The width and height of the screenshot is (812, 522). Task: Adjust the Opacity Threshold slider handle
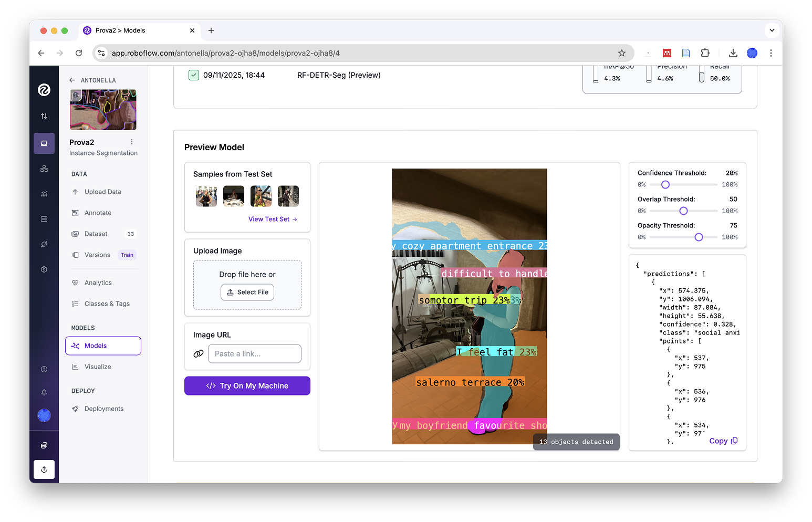pyautogui.click(x=699, y=237)
